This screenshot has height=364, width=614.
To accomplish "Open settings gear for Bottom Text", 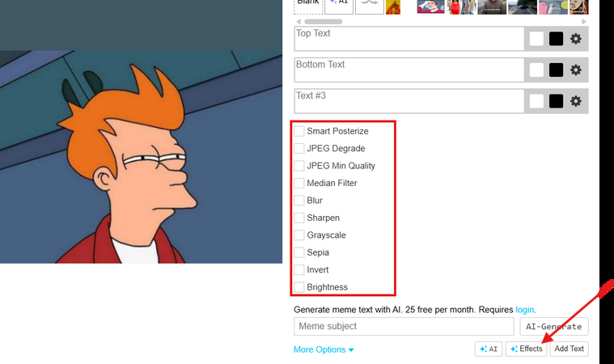I will [576, 70].
